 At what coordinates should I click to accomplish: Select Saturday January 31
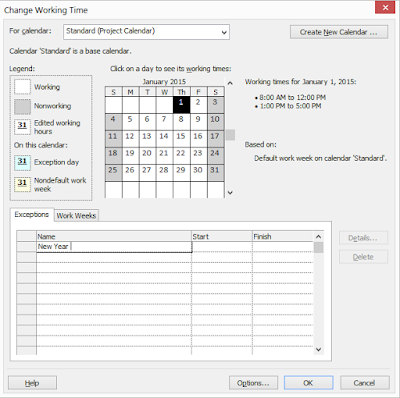pyautogui.click(x=216, y=173)
